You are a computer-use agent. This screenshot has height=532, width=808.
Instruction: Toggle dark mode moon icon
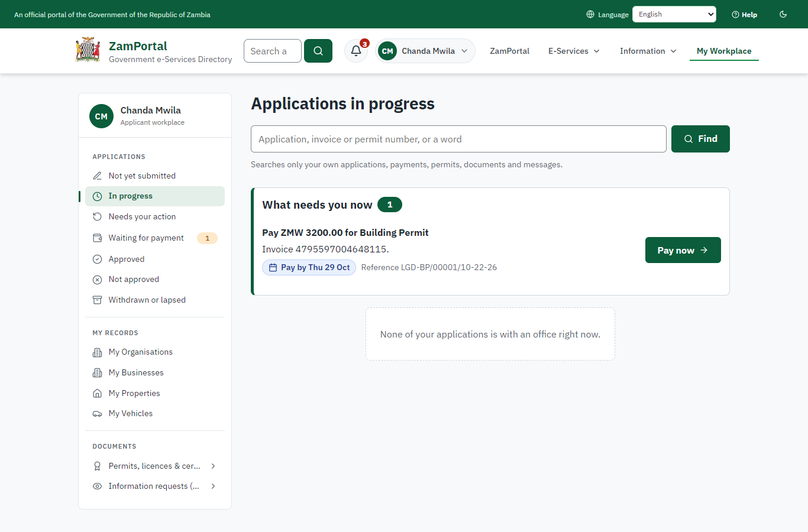click(783, 14)
